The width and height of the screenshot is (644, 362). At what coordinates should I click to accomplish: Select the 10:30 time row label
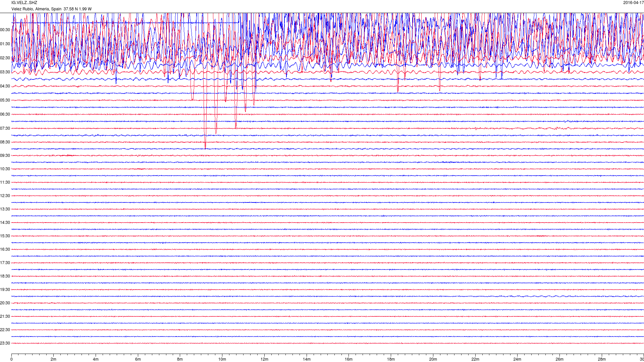(5, 169)
